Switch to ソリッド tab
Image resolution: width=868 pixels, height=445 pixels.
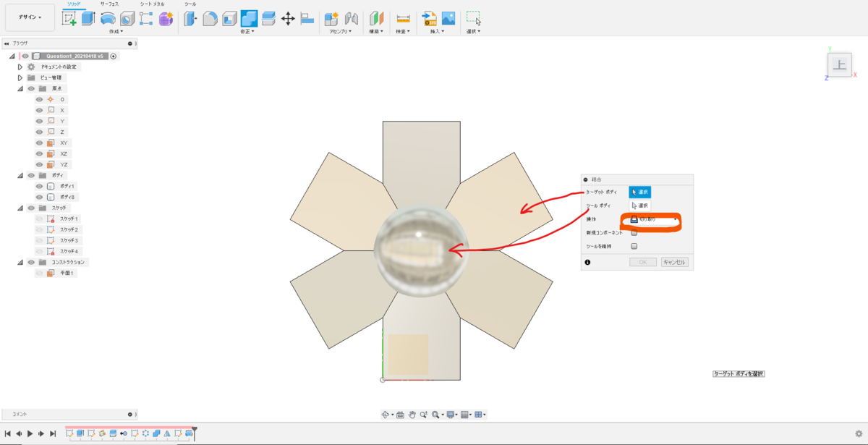click(72, 4)
